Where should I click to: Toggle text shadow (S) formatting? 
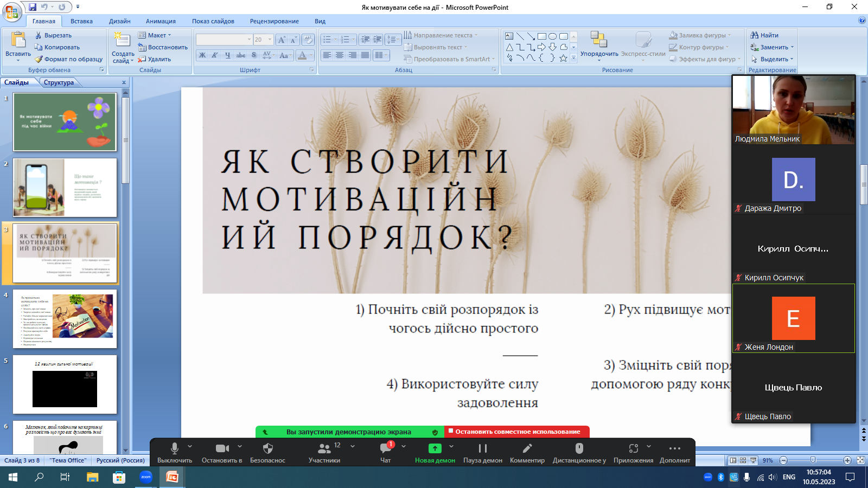pos(254,55)
